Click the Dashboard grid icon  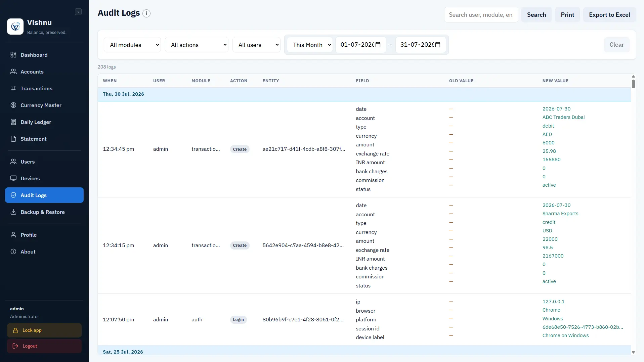[13, 55]
